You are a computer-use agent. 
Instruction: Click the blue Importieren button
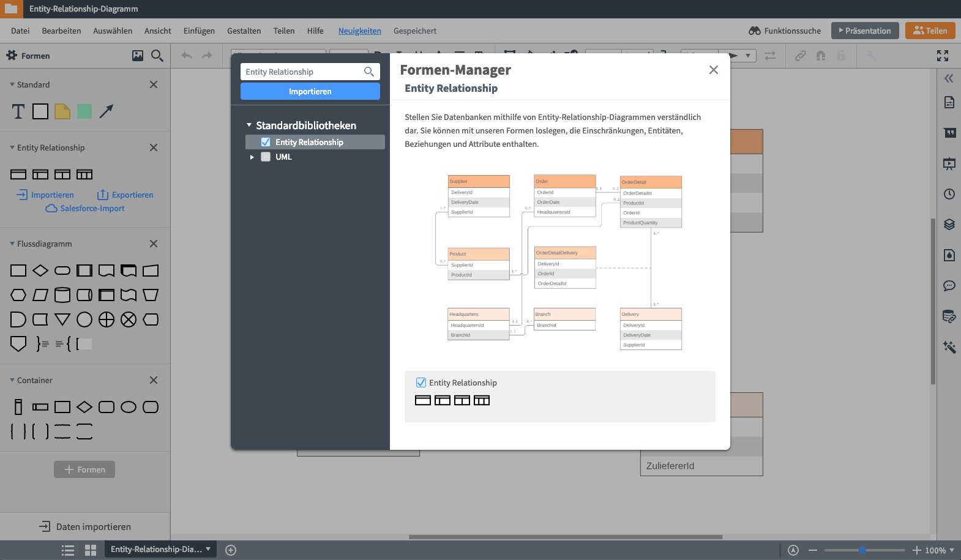310,91
